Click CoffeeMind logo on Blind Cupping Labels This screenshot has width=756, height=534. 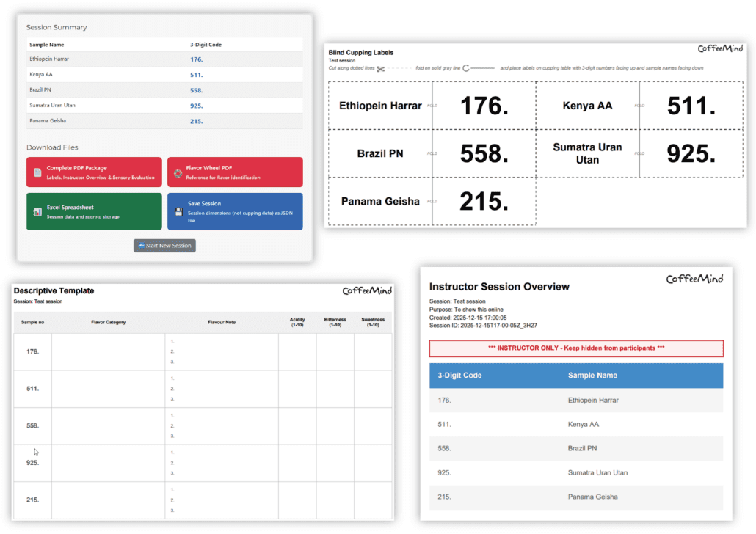coord(720,49)
